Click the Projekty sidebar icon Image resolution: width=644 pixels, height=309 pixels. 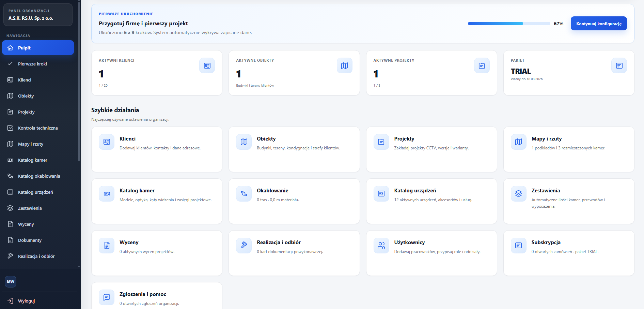[10, 112]
